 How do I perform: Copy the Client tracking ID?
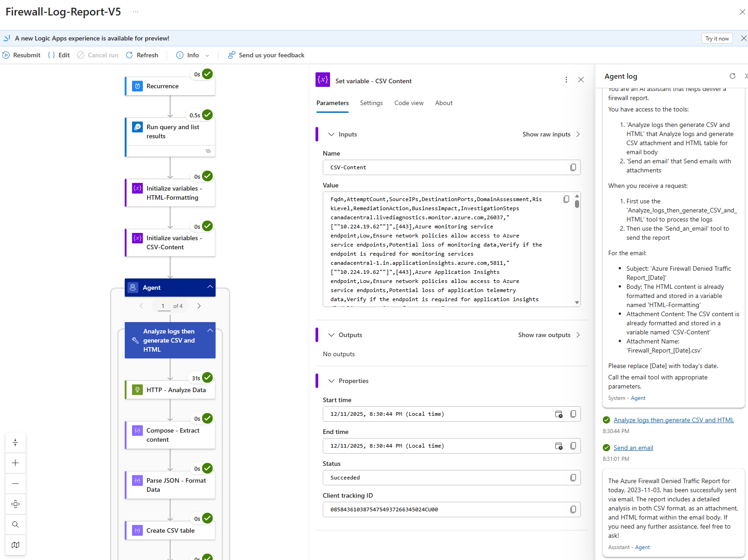(x=573, y=510)
